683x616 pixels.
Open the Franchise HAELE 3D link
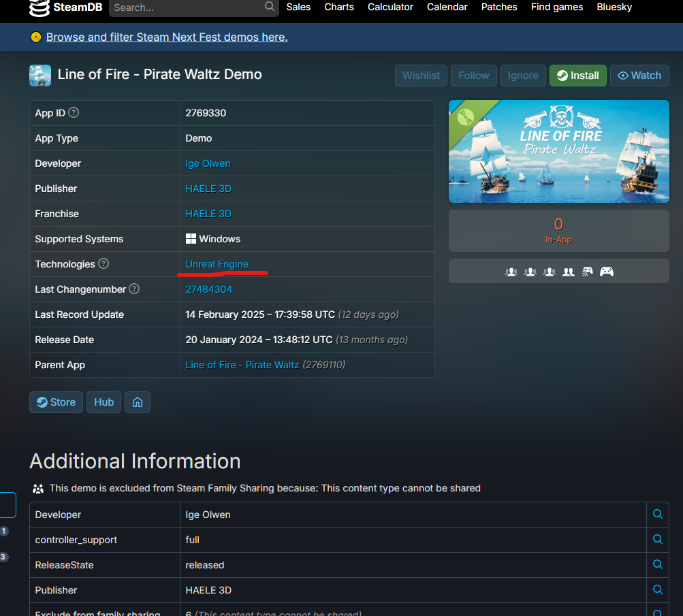(208, 214)
